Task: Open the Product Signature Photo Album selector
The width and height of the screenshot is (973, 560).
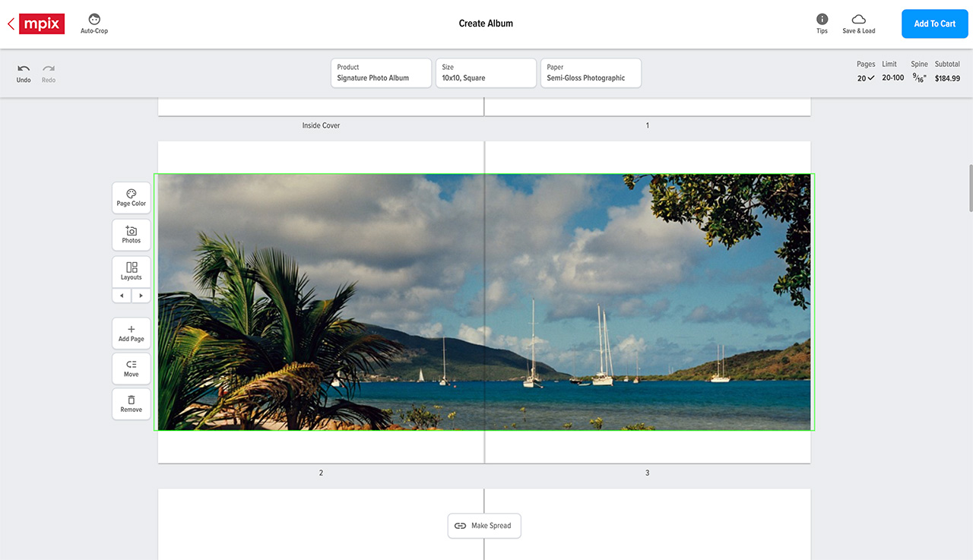Action: pos(381,73)
